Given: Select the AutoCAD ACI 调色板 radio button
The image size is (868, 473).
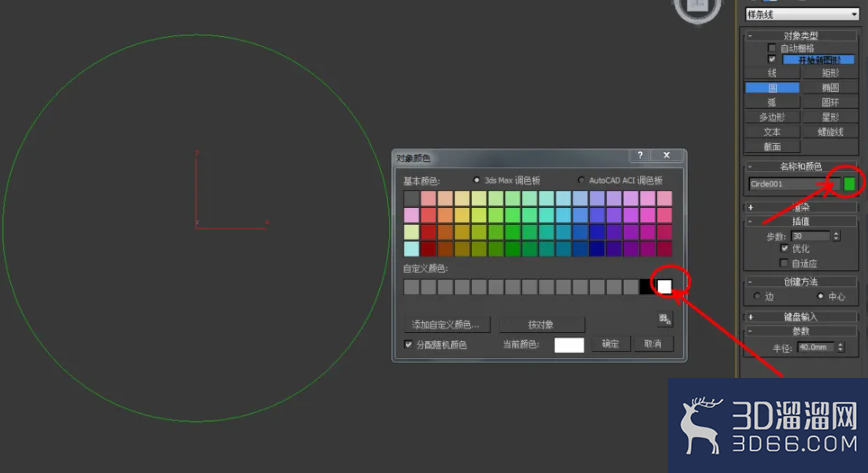Looking at the screenshot, I should click(581, 180).
